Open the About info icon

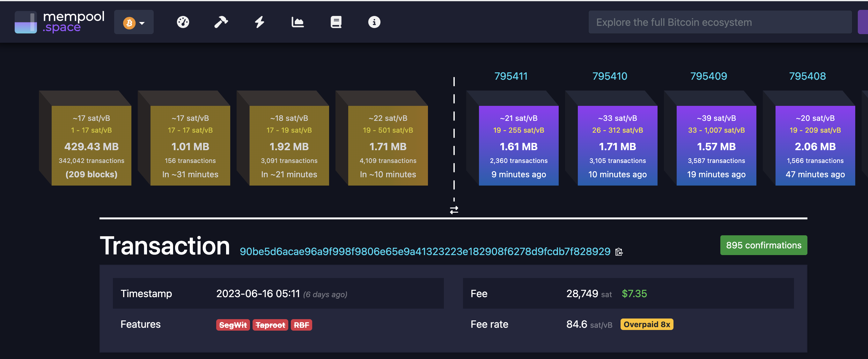pos(374,22)
